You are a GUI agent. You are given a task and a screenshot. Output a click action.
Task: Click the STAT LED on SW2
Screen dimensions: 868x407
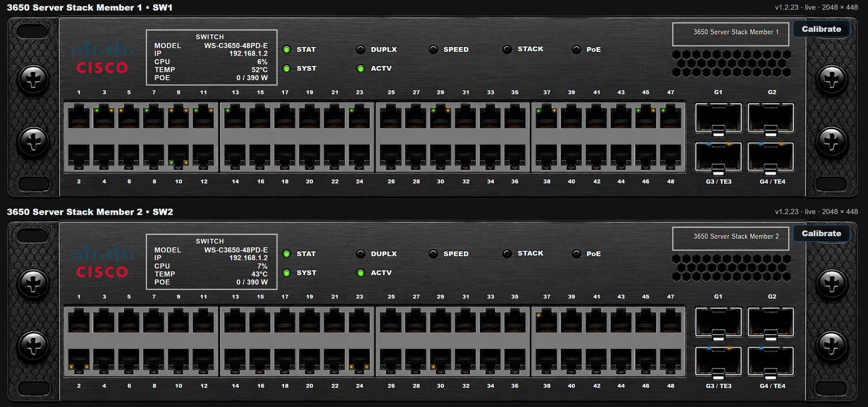(287, 254)
